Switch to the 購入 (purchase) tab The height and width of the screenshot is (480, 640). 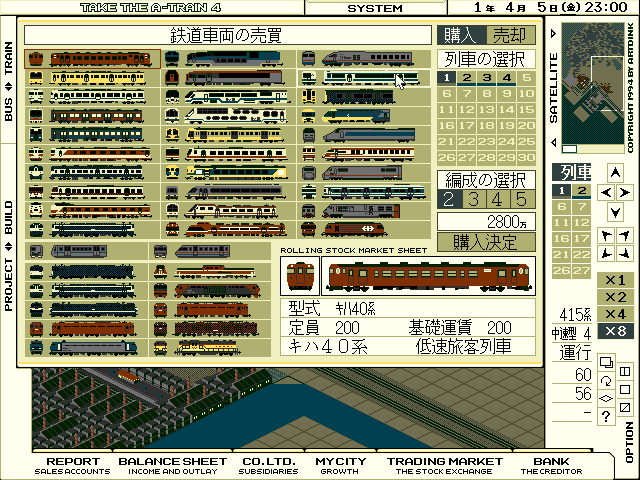tap(461, 35)
